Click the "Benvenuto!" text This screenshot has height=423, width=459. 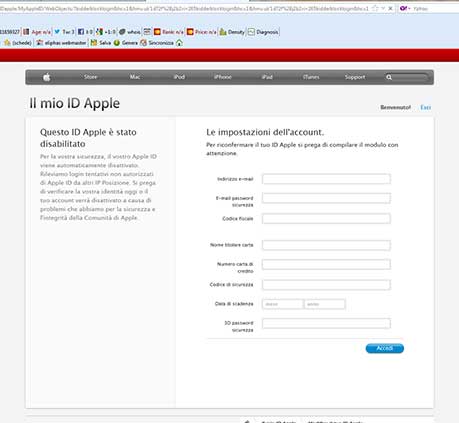(395, 107)
